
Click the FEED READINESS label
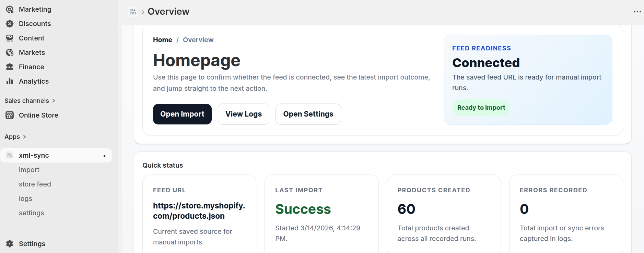tap(482, 48)
